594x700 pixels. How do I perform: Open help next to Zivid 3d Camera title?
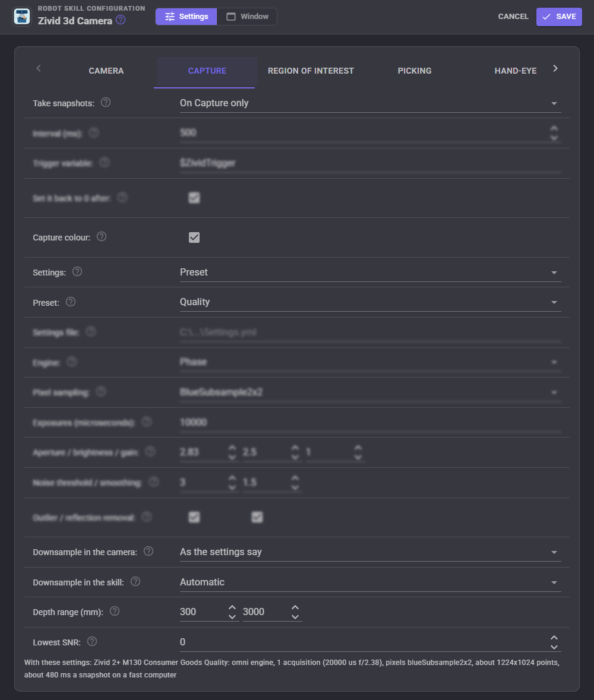(x=121, y=20)
